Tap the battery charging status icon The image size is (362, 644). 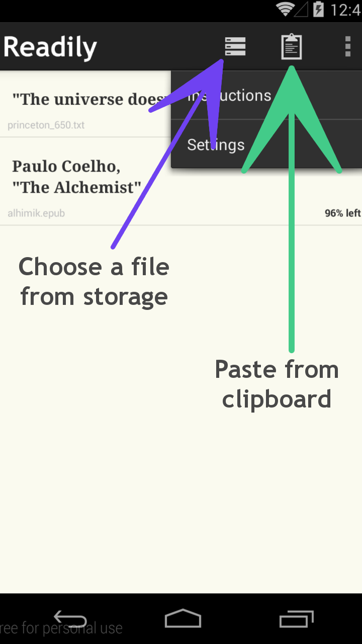click(x=318, y=10)
